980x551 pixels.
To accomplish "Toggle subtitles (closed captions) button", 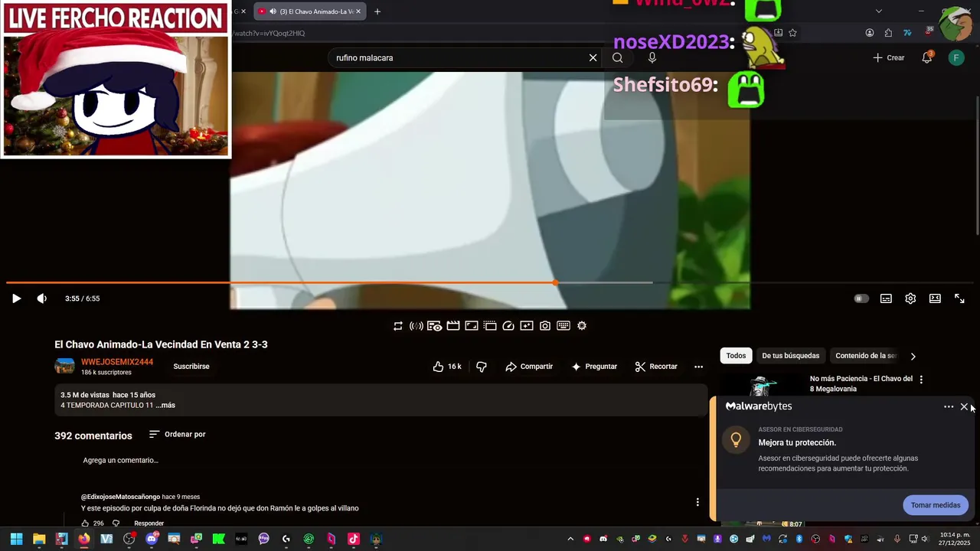I will point(886,298).
